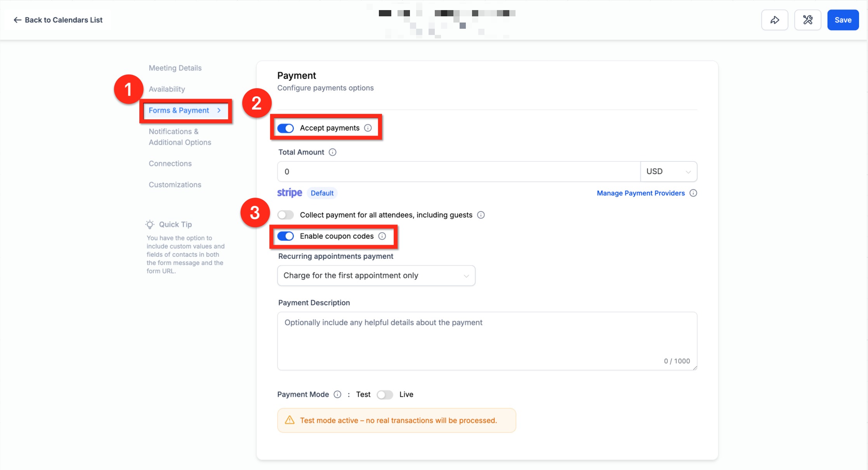Switch Payment Mode toggle to Live
The height and width of the screenshot is (470, 868).
click(x=385, y=395)
